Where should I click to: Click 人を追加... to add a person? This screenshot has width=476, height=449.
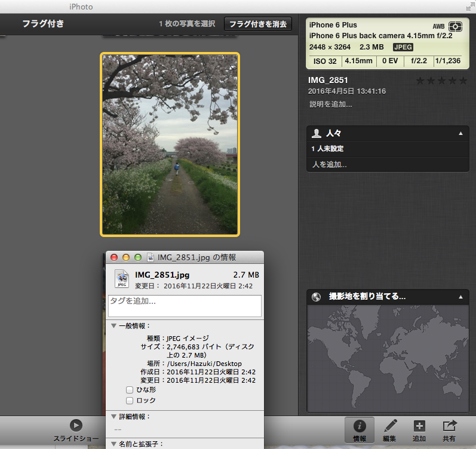tap(329, 164)
